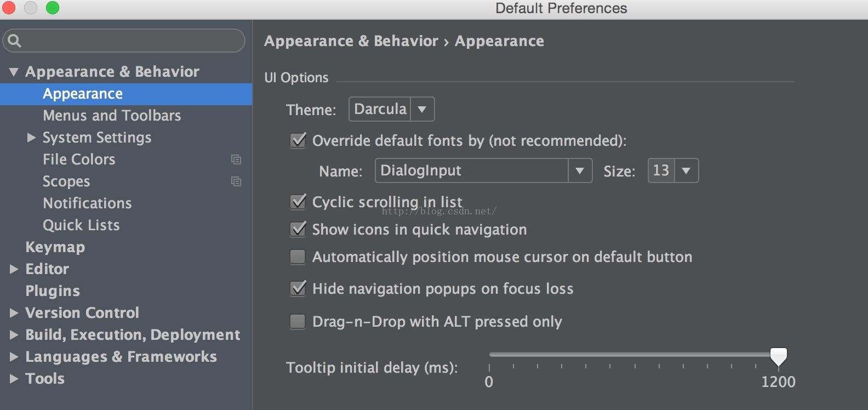Uncheck Override default fonts checkbox
This screenshot has width=868, height=410.
coord(298,140)
